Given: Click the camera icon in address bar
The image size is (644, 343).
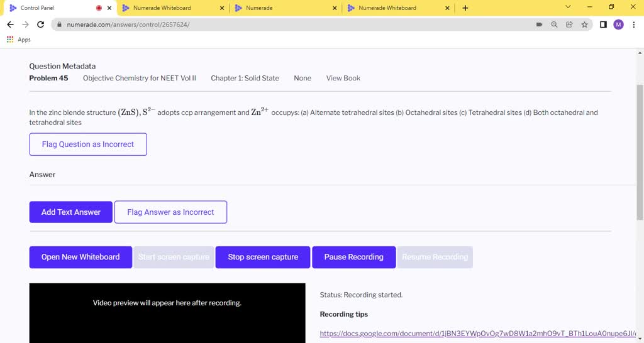Looking at the screenshot, I should pyautogui.click(x=539, y=24).
